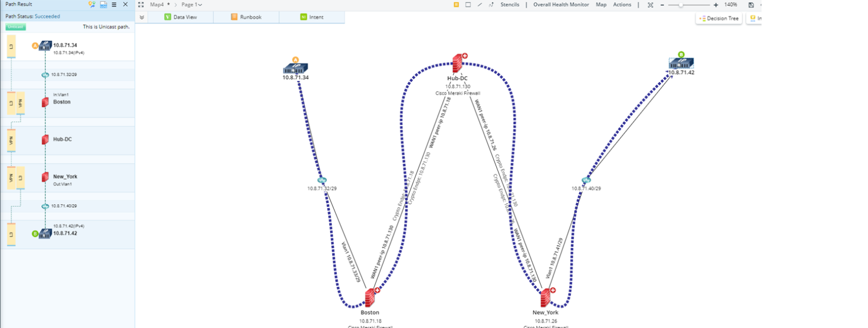The width and height of the screenshot is (868, 328).
Task: Select the rectangle drawing tool
Action: click(467, 5)
